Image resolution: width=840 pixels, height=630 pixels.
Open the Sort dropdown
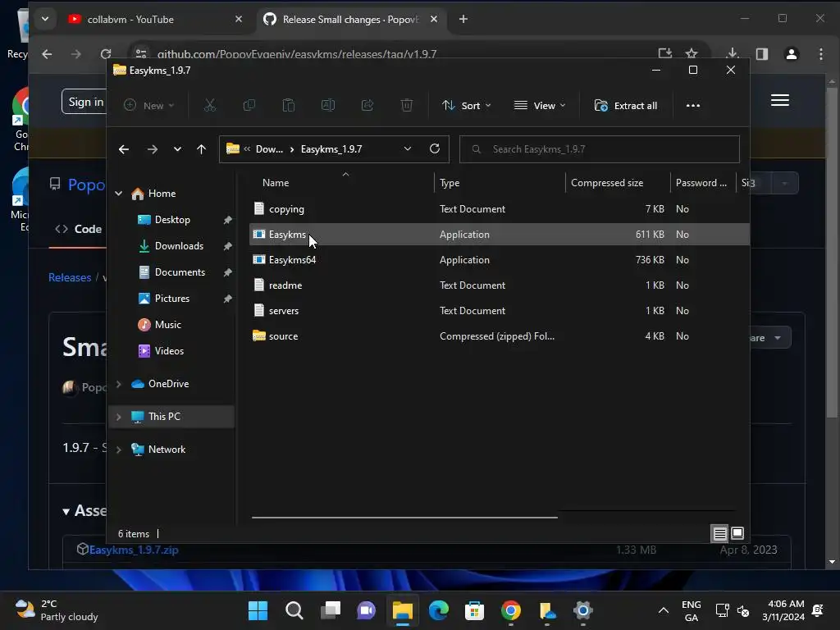pos(466,106)
